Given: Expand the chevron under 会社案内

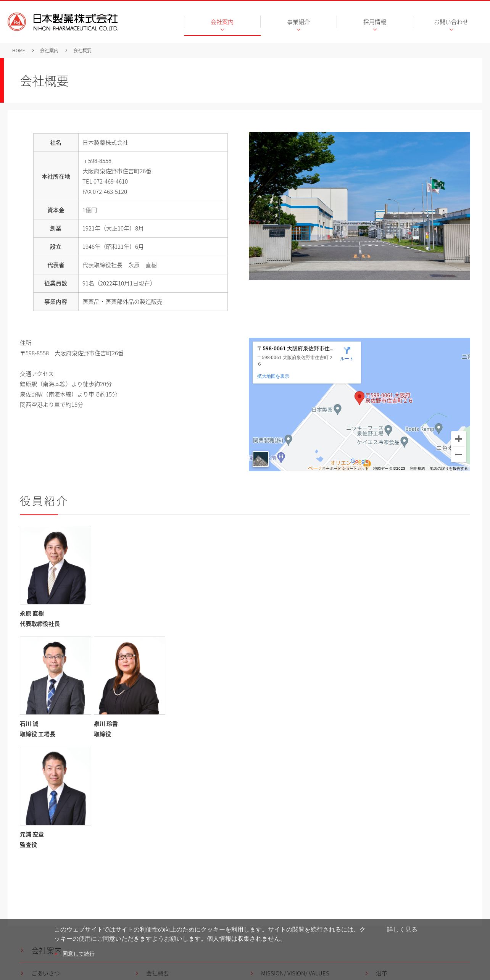Looking at the screenshot, I should tap(222, 30).
